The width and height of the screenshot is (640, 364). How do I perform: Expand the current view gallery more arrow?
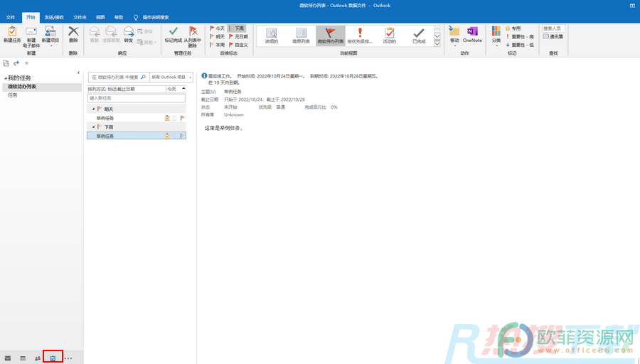437,43
